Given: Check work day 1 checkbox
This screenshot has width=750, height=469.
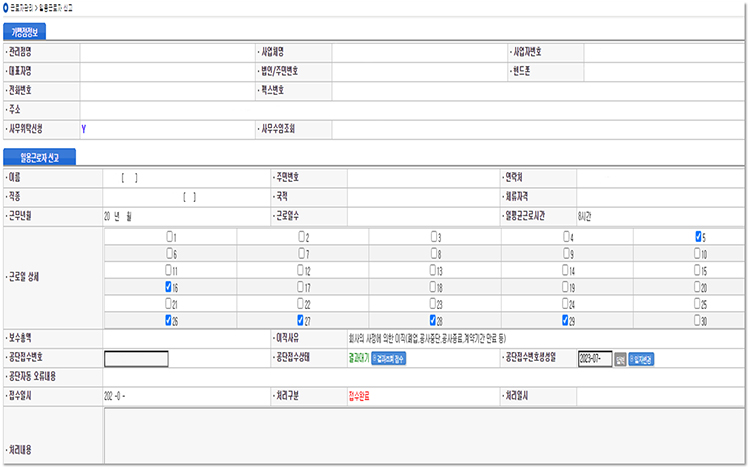Looking at the screenshot, I should point(170,237).
